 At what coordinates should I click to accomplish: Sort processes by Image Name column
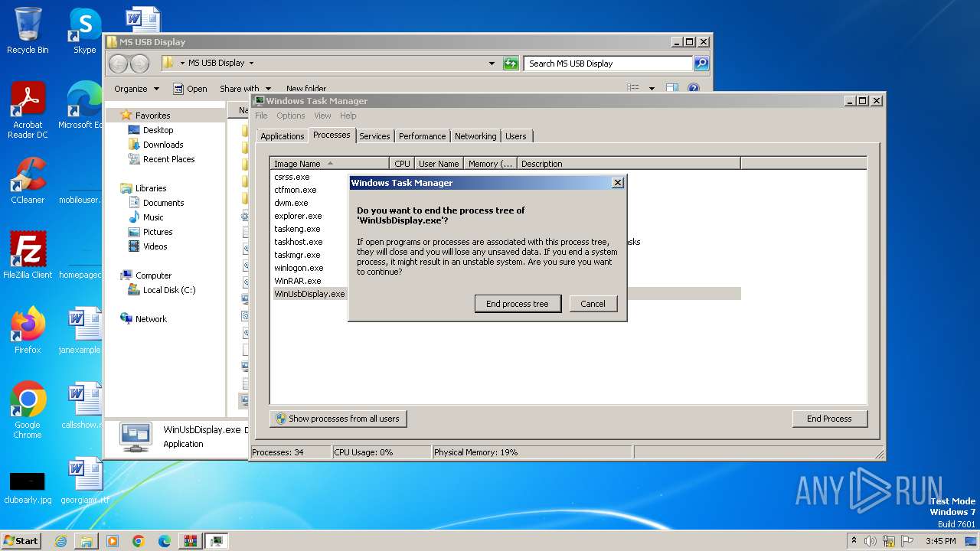pyautogui.click(x=330, y=163)
